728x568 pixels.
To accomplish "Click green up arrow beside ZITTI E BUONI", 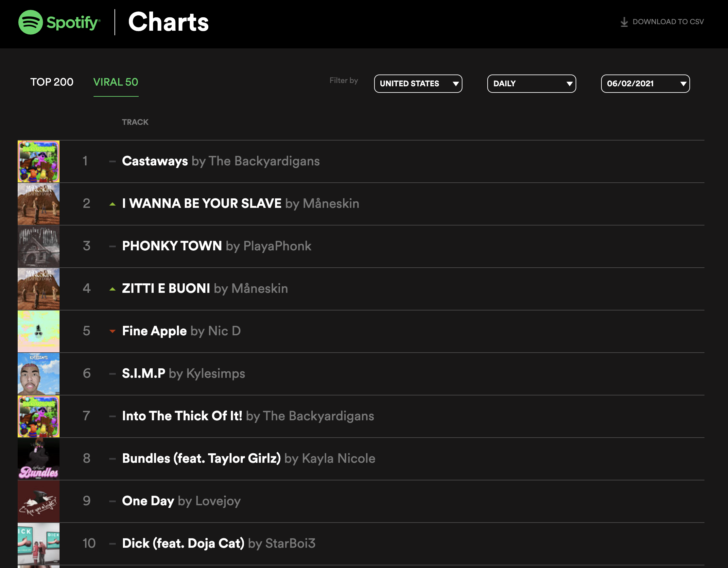I will [x=113, y=289].
